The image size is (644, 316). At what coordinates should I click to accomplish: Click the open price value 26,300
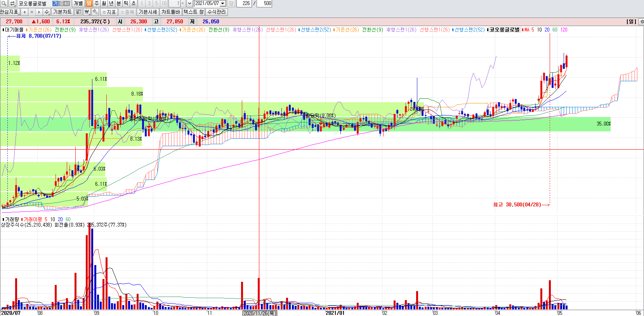[x=139, y=22]
